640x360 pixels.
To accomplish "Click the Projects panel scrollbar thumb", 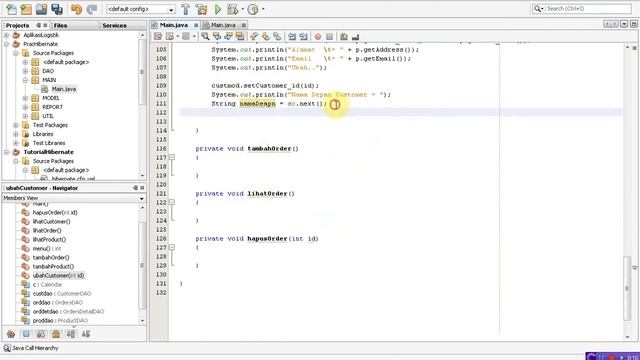I will (x=142, y=71).
